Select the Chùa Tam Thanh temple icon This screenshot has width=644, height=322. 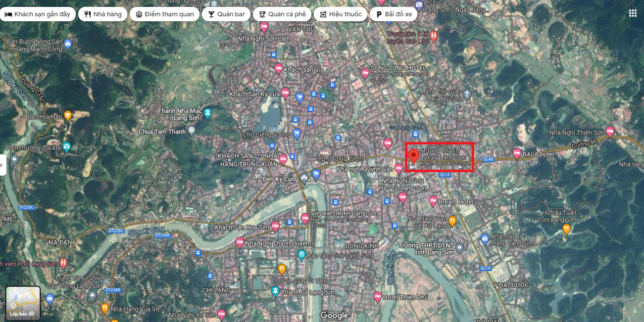(x=192, y=131)
